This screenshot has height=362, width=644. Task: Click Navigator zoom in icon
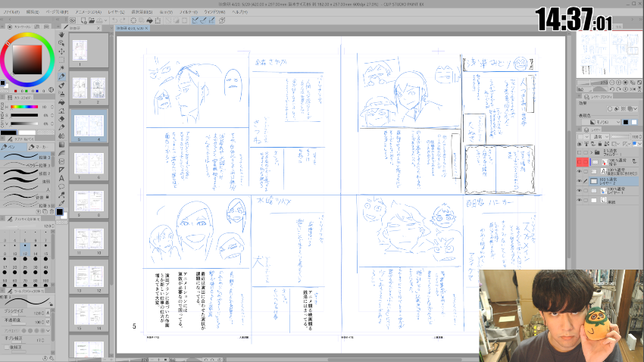(x=619, y=83)
